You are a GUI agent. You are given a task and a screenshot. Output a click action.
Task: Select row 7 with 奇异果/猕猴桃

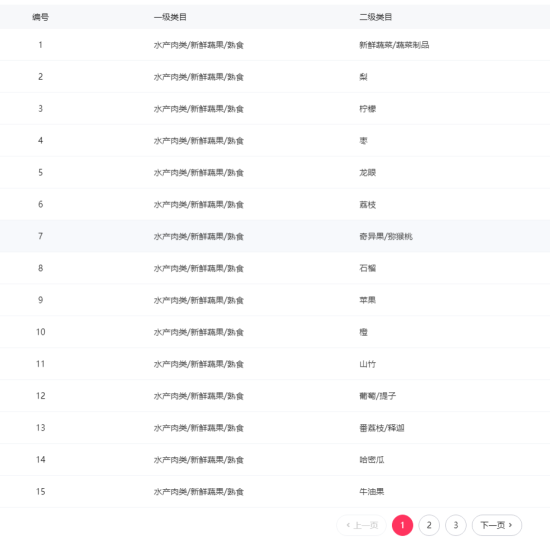click(x=275, y=236)
